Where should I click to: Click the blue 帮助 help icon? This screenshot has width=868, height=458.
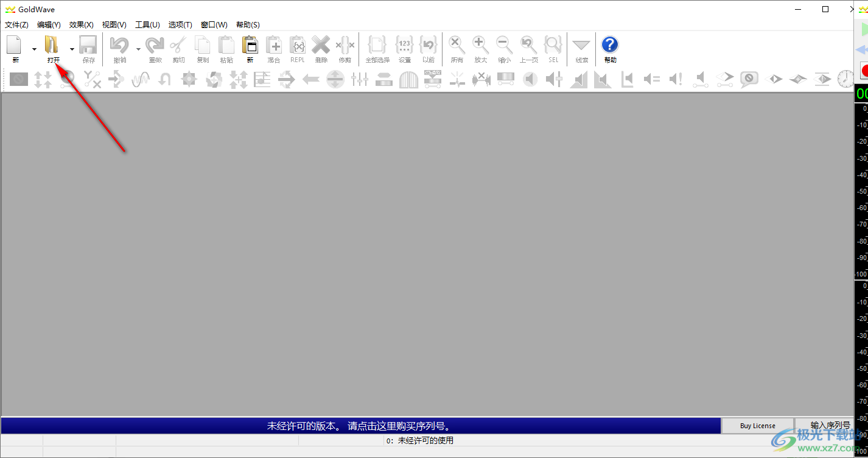[x=610, y=45]
